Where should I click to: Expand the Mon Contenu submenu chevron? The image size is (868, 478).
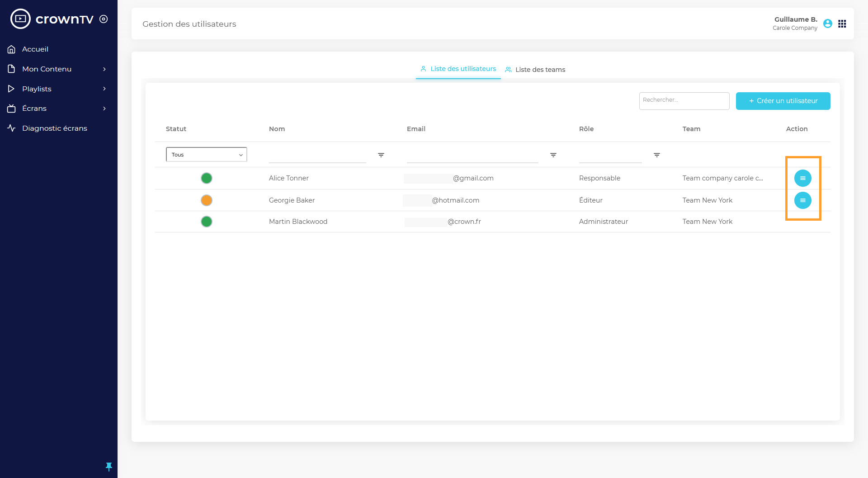tap(104, 69)
